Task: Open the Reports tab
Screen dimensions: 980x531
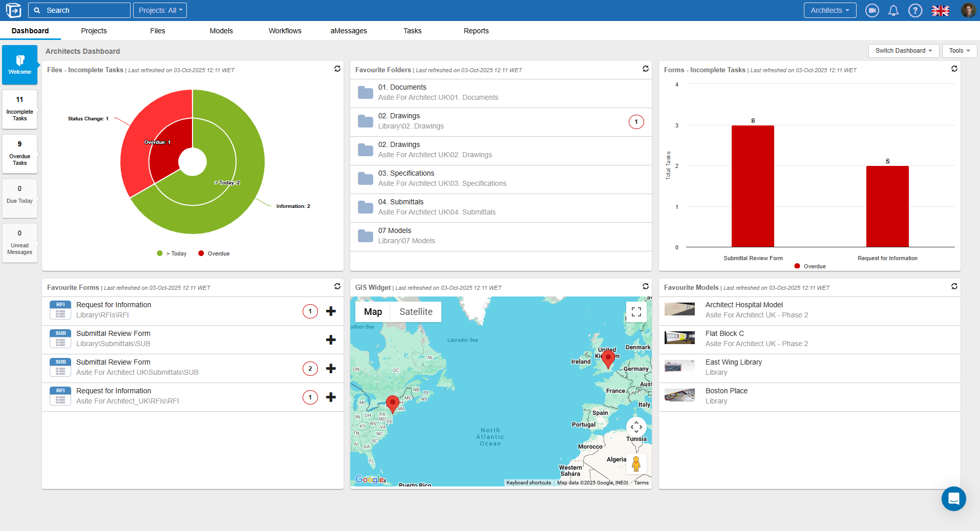Action: coord(476,31)
